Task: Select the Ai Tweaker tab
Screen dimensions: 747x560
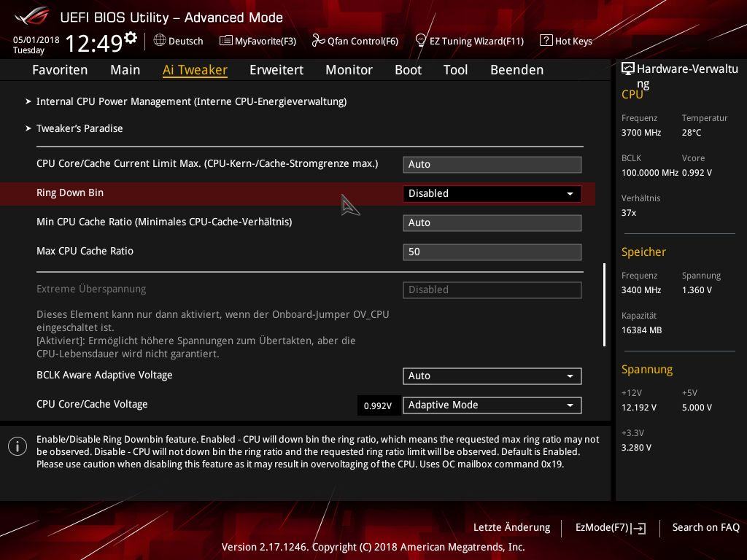Action: [195, 70]
